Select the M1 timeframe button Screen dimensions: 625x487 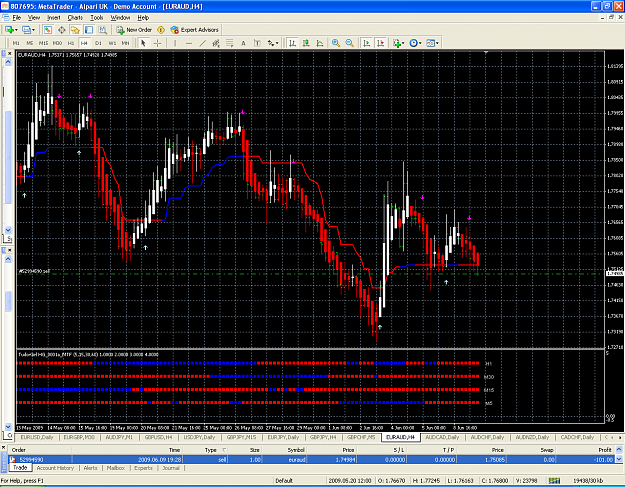pos(16,43)
